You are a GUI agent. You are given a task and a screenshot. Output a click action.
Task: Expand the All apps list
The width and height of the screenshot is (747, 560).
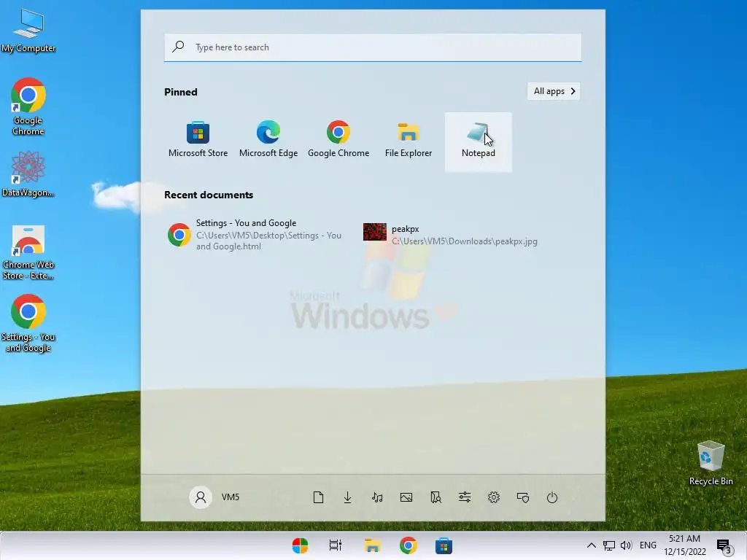[x=554, y=91]
